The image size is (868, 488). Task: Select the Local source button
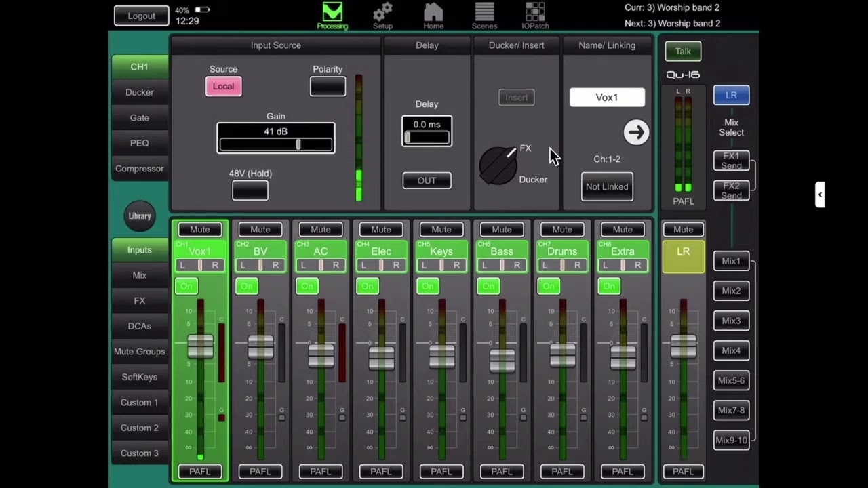[223, 86]
